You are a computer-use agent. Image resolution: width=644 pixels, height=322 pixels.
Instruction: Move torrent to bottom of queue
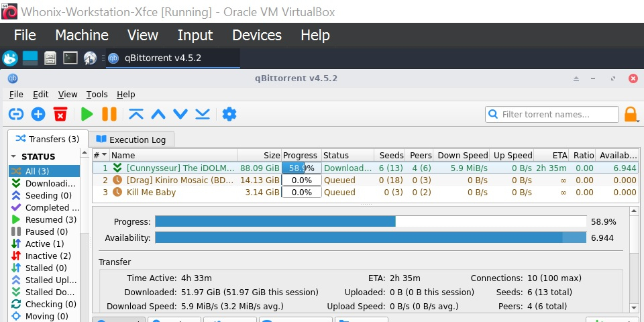tap(203, 114)
